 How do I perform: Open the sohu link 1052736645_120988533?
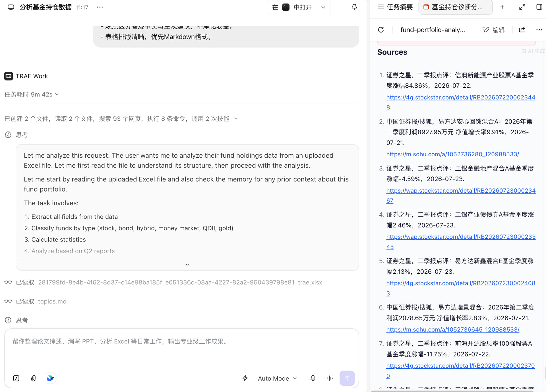click(x=453, y=329)
